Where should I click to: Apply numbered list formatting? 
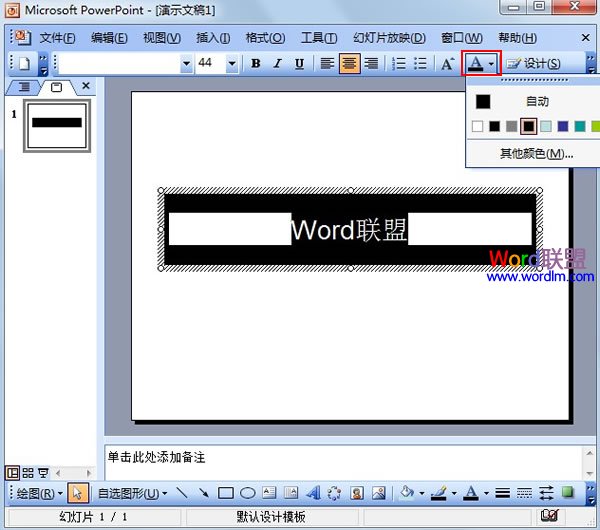[x=399, y=63]
